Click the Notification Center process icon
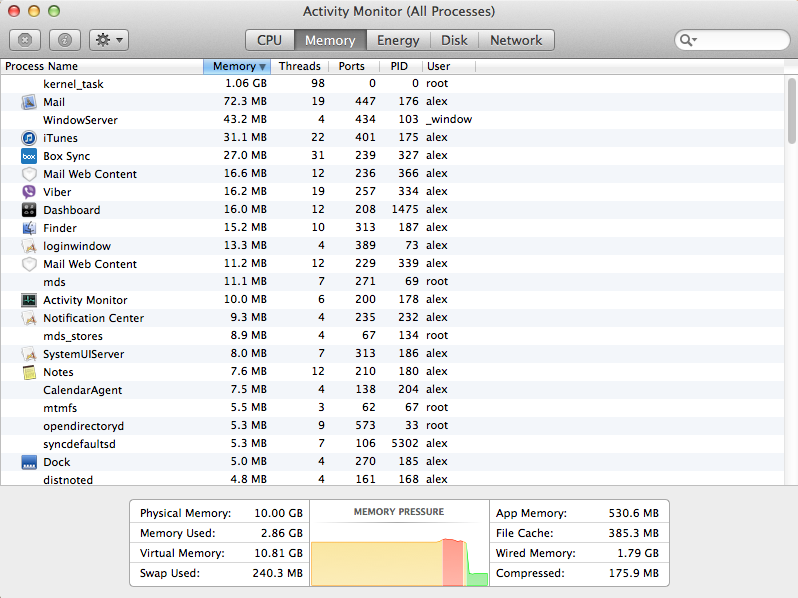Image resolution: width=798 pixels, height=598 pixels. tap(29, 318)
